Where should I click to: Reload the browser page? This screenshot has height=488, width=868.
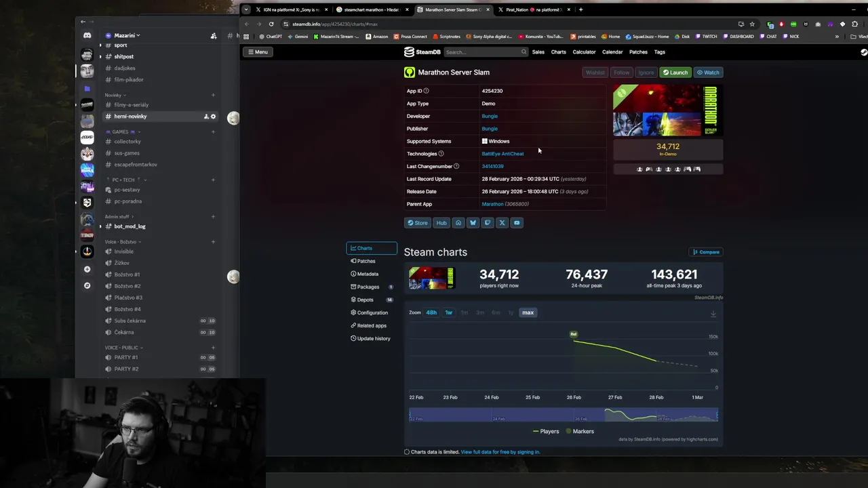271,24
